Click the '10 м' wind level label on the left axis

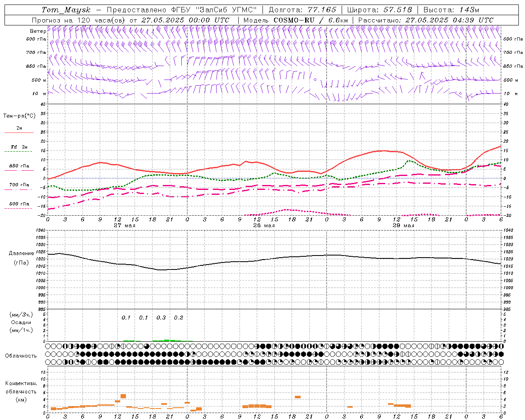pos(39,94)
